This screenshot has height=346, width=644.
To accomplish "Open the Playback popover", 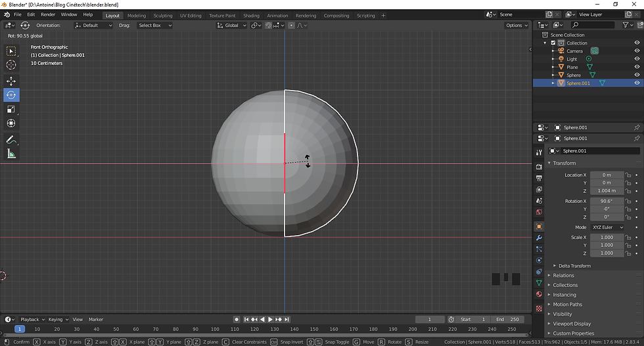I will pyautogui.click(x=32, y=319).
